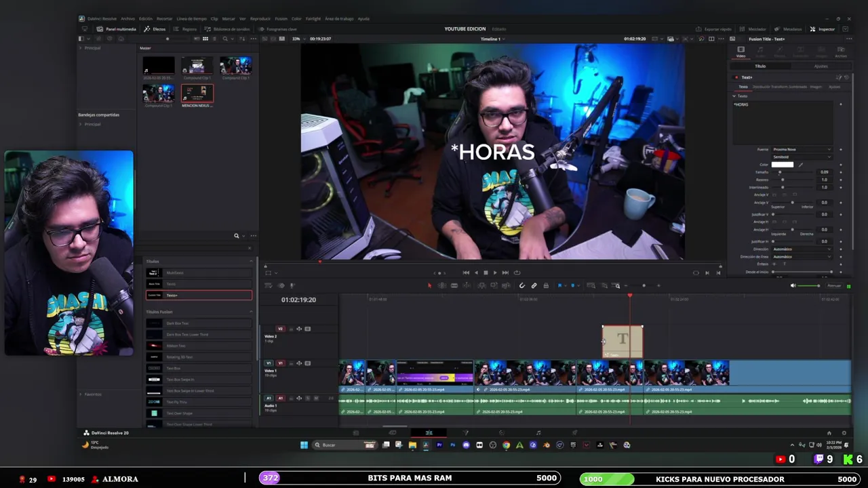The image size is (868, 488).
Task: Toggle the red V1 track selector
Action: [280, 363]
